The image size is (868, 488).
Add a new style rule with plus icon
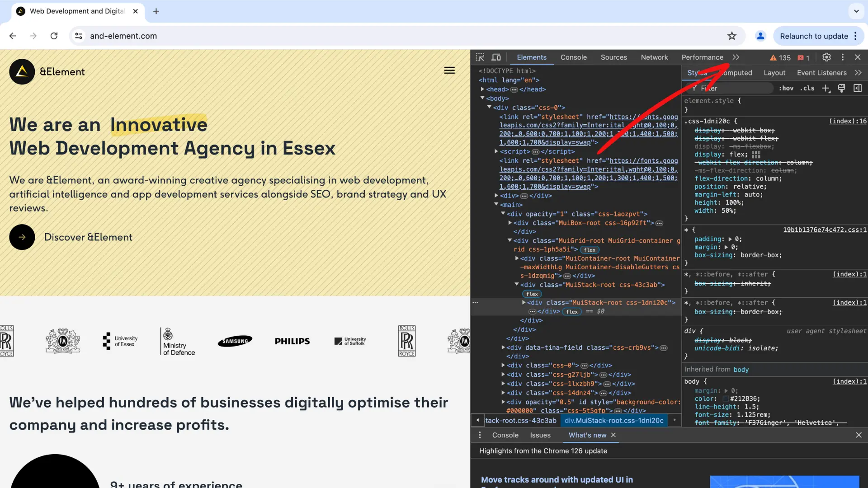[826, 89]
